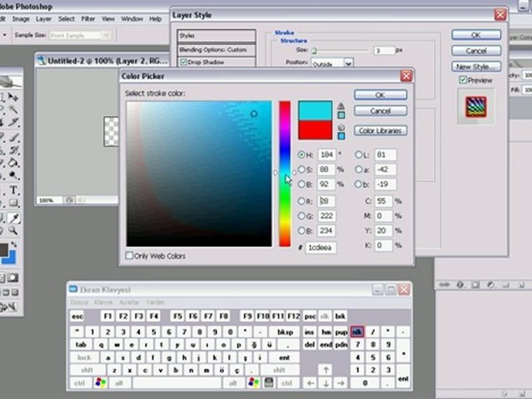
Task: Select the L lightness radio button
Action: click(359, 155)
